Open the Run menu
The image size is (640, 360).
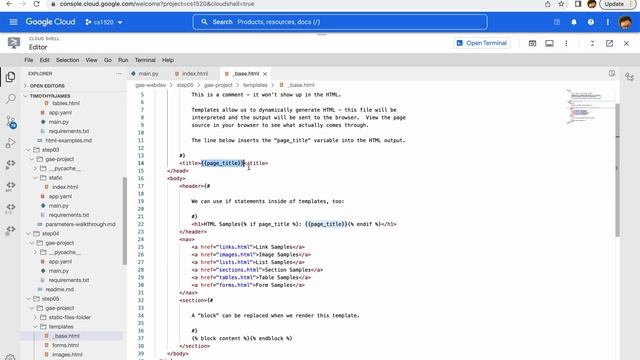point(123,60)
